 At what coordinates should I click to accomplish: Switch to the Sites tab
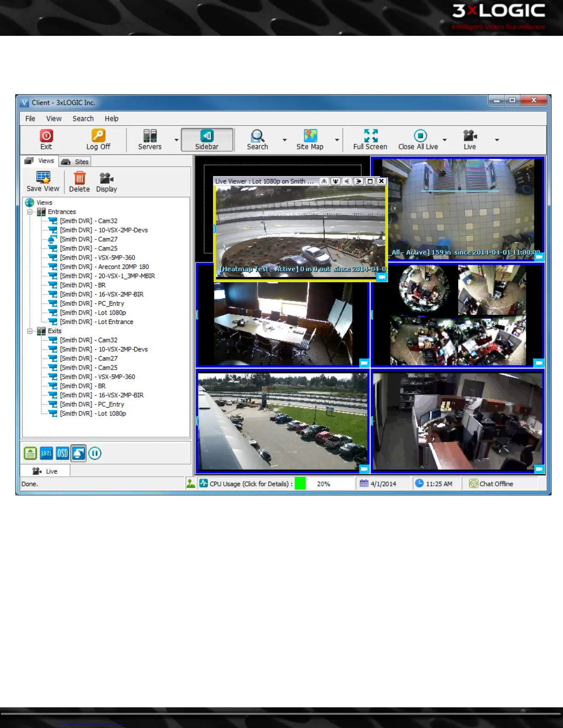click(75, 162)
